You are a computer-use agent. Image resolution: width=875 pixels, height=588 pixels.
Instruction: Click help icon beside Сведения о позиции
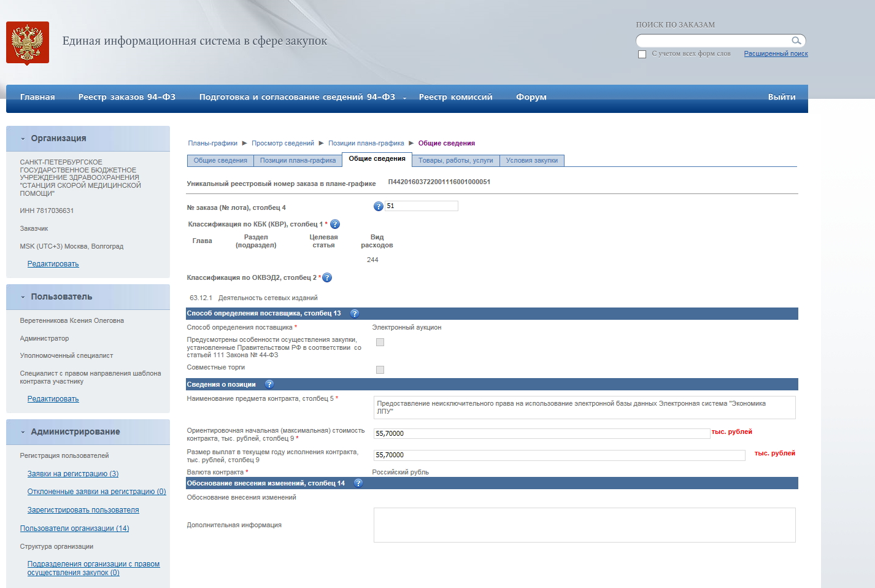tap(269, 385)
